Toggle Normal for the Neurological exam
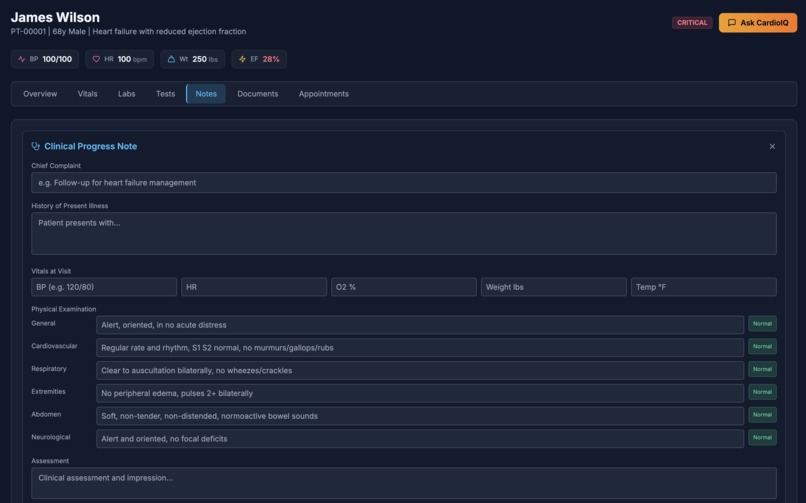The height and width of the screenshot is (503, 806). pos(762,437)
